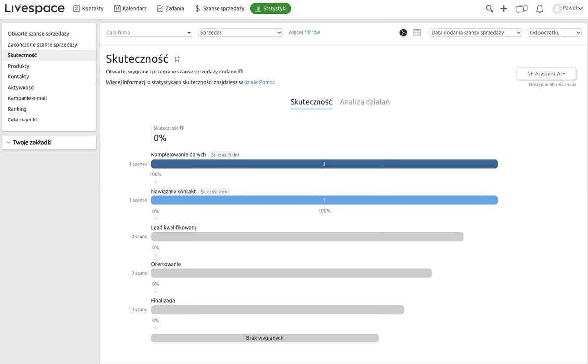588x364 pixels.
Task: Select the Statystyki top navigation item
Action: pos(270,8)
